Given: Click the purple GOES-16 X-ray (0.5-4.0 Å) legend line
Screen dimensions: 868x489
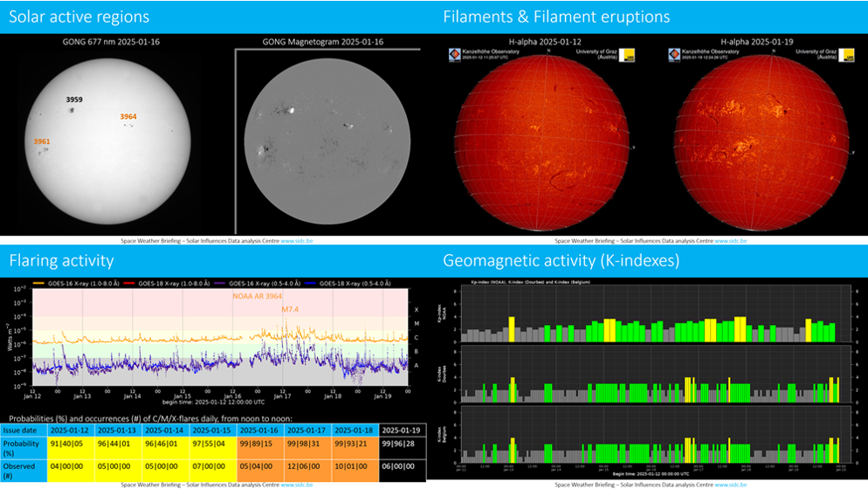Looking at the screenshot, I should tap(219, 283).
